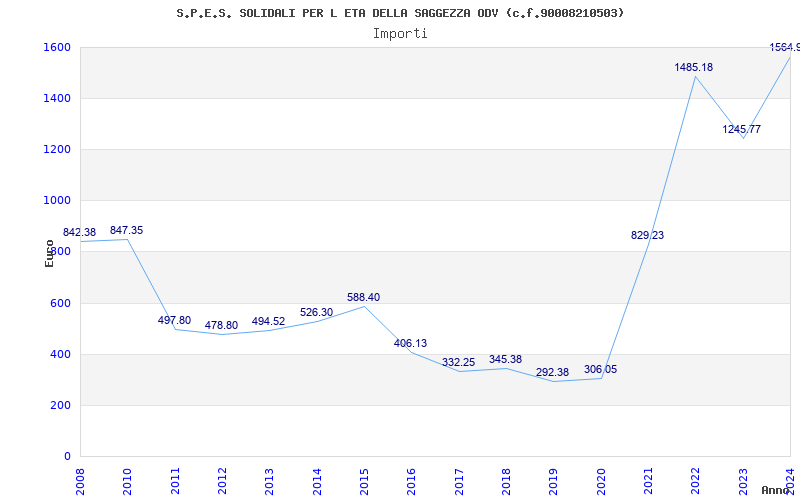Select the 400 y-axis tick label
The height and width of the screenshot is (500, 800).
tap(60, 355)
